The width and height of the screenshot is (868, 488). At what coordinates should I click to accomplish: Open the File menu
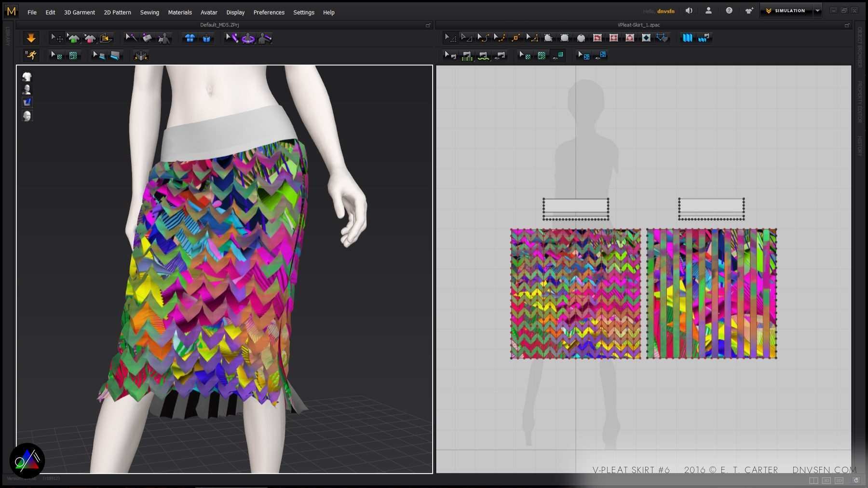pos(32,12)
